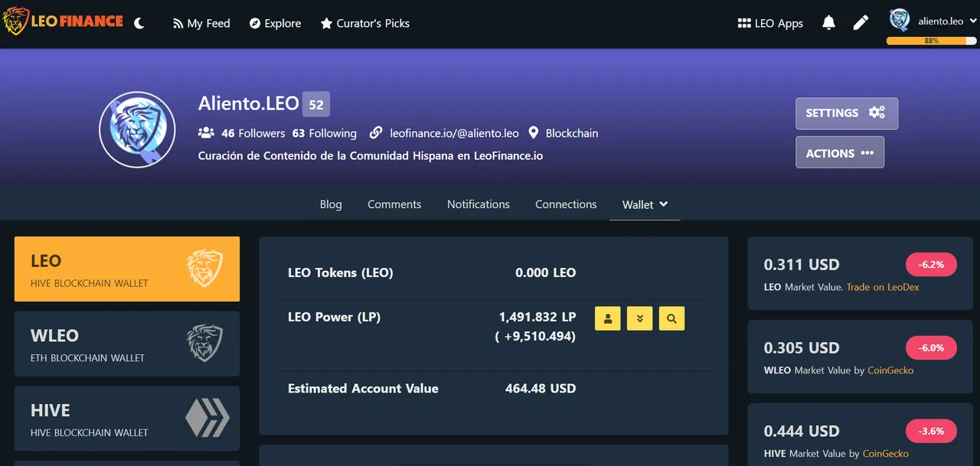Viewport: 980px width, 466px height.
Task: Click the LeoFinance lion logo
Action: [63, 22]
